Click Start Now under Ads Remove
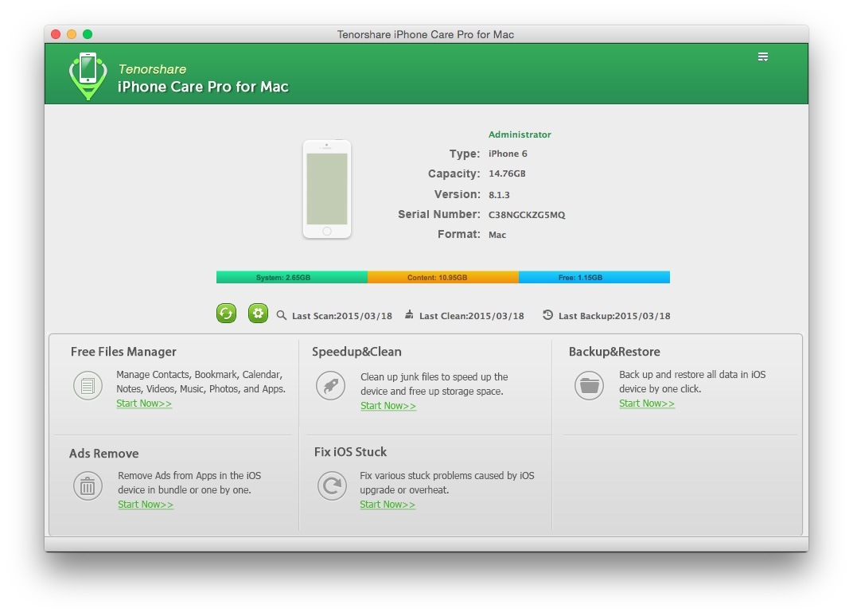Screen dimensions: 853x616 pyautogui.click(x=146, y=505)
